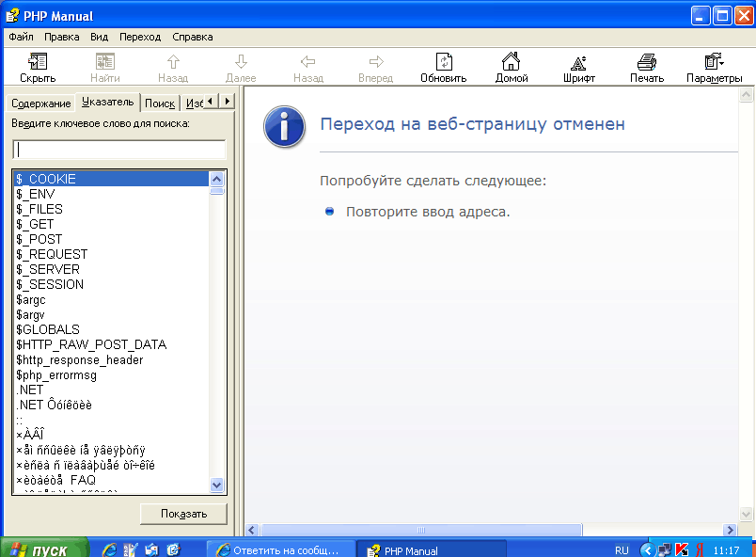The width and height of the screenshot is (756, 557).
Task: Select $_SERVER in the index list
Action: click(x=111, y=269)
